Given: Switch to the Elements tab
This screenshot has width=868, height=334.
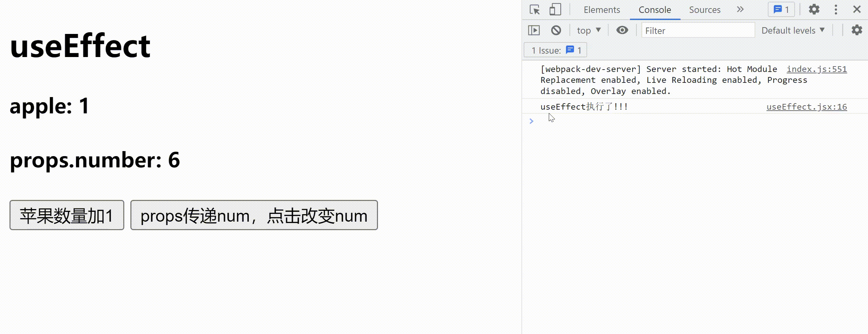Looking at the screenshot, I should pyautogui.click(x=602, y=10).
